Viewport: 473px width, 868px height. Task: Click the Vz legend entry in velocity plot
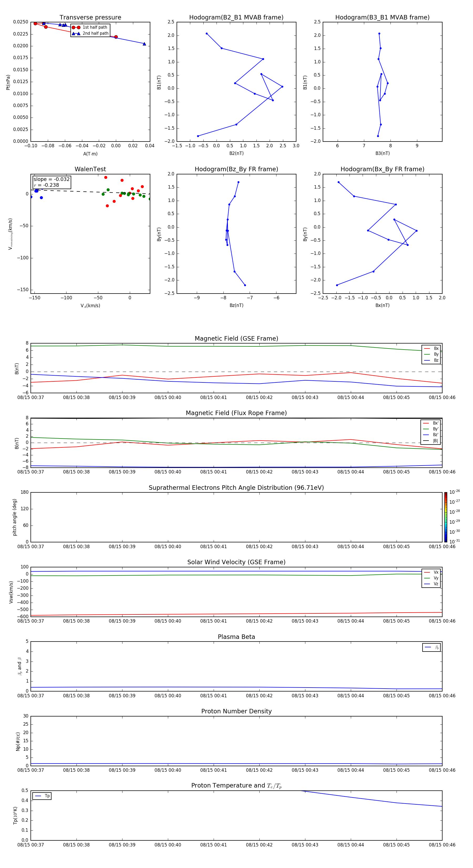431,584
